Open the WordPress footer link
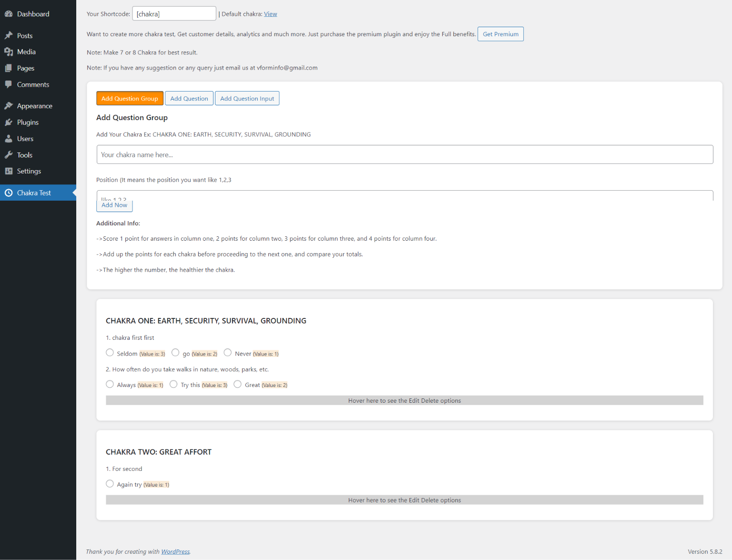Image resolution: width=732 pixels, height=560 pixels. [x=175, y=551]
